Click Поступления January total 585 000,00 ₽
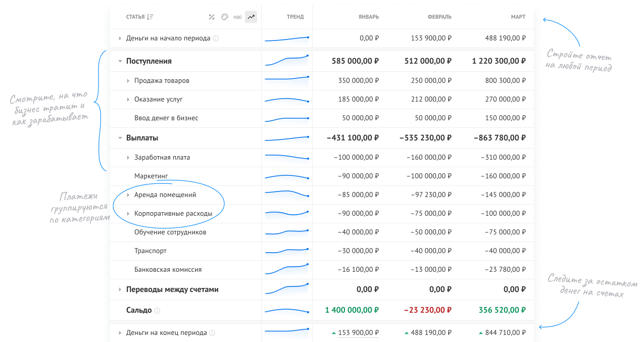 [x=356, y=61]
